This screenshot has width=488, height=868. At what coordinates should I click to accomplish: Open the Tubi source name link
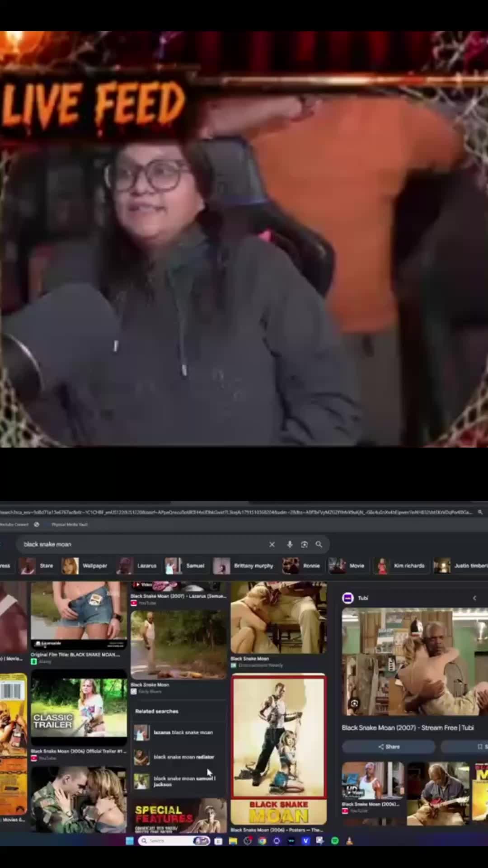[363, 598]
